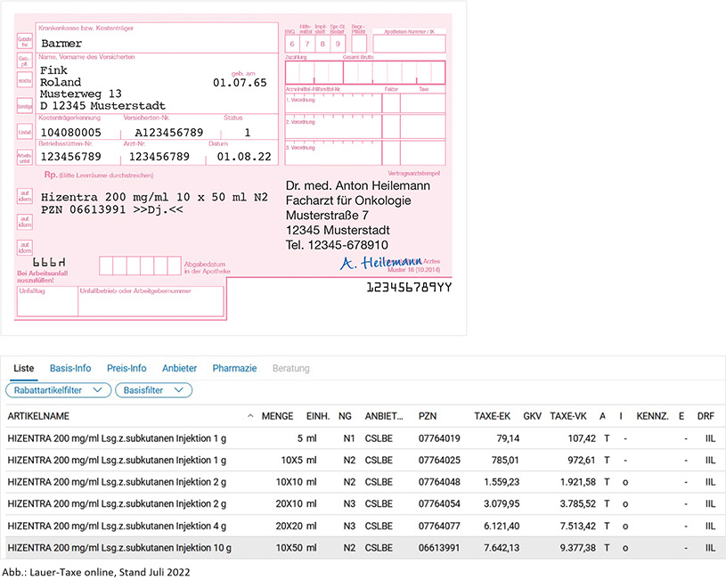Sort by TAXE-VK column header
This screenshot has height=588, width=726.
(568, 416)
